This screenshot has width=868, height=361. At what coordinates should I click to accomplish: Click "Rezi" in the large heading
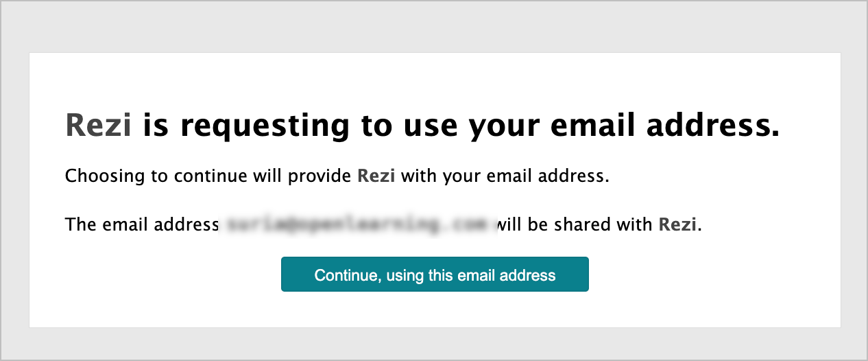(x=98, y=126)
